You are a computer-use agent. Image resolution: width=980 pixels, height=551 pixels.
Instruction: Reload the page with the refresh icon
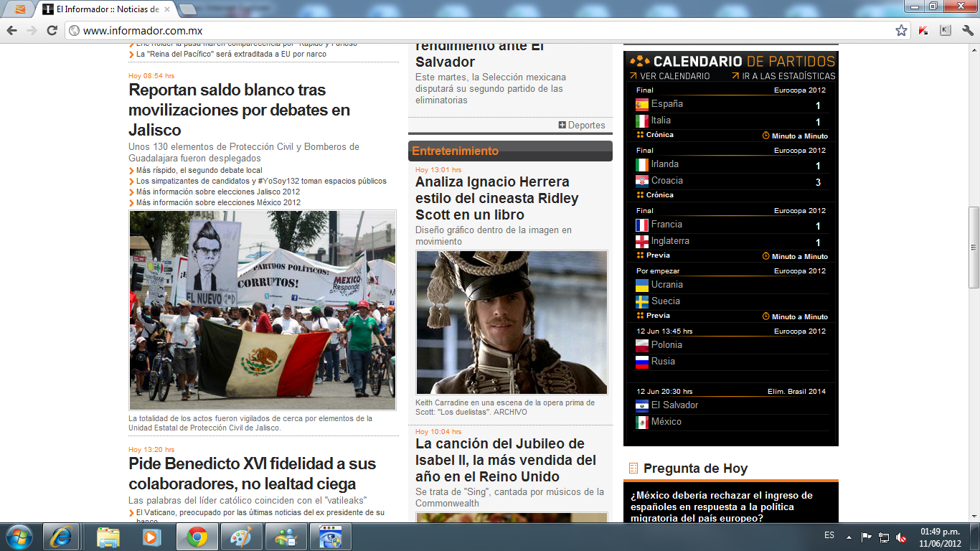click(x=52, y=30)
